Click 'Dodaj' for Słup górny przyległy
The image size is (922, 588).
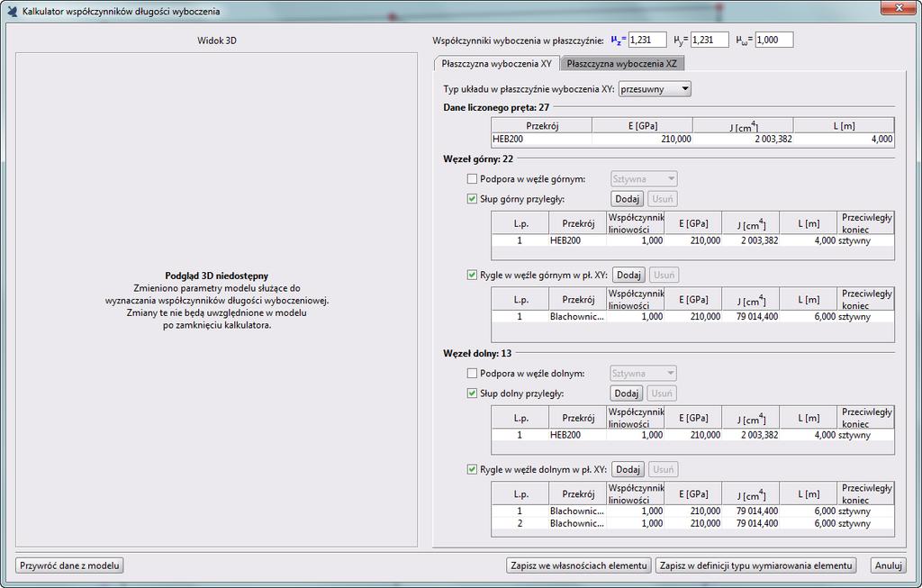tap(627, 199)
